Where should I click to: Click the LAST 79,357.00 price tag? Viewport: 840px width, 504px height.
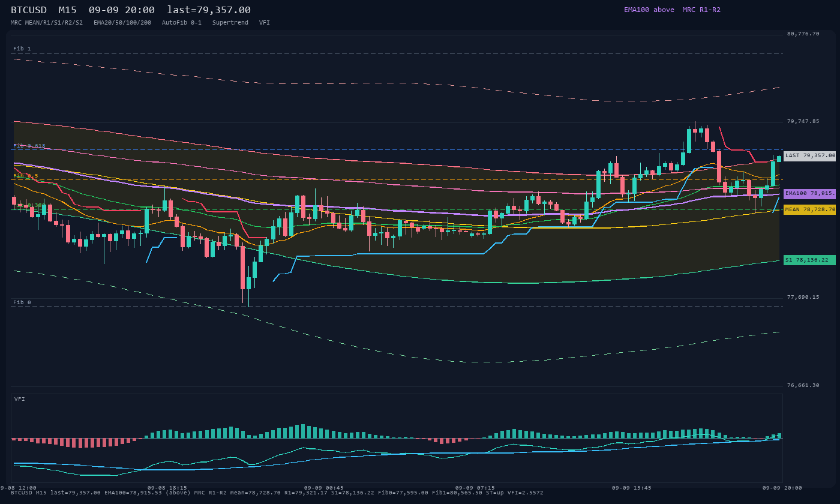(809, 155)
